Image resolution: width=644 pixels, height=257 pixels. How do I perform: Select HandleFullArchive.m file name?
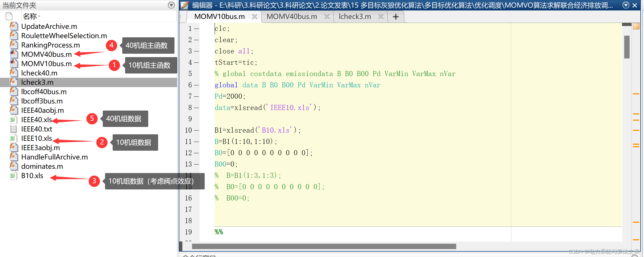(x=54, y=157)
